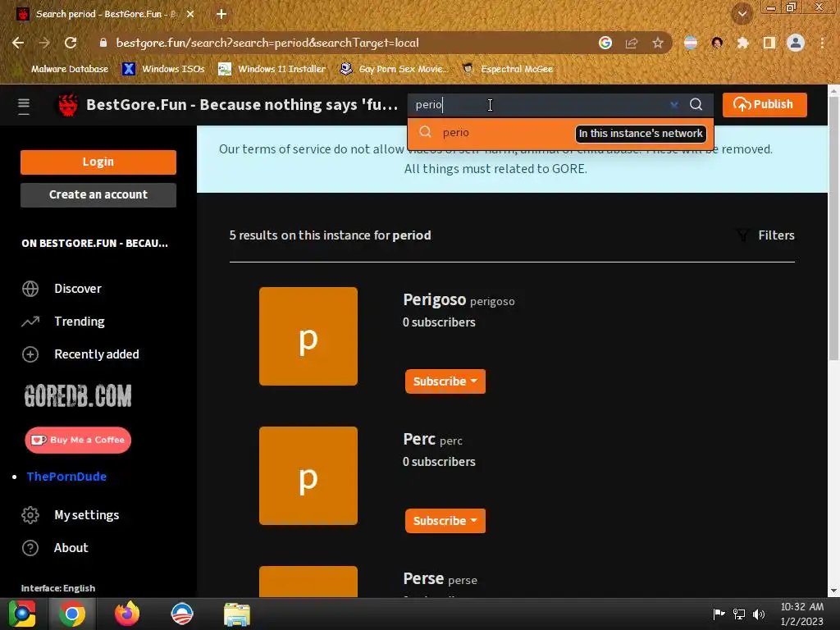Open ThePornDude link
840x630 pixels.
point(66,477)
